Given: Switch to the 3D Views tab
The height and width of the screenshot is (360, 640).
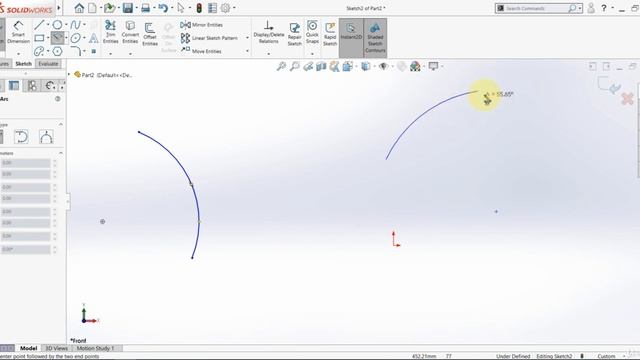Looking at the screenshot, I should (56, 348).
